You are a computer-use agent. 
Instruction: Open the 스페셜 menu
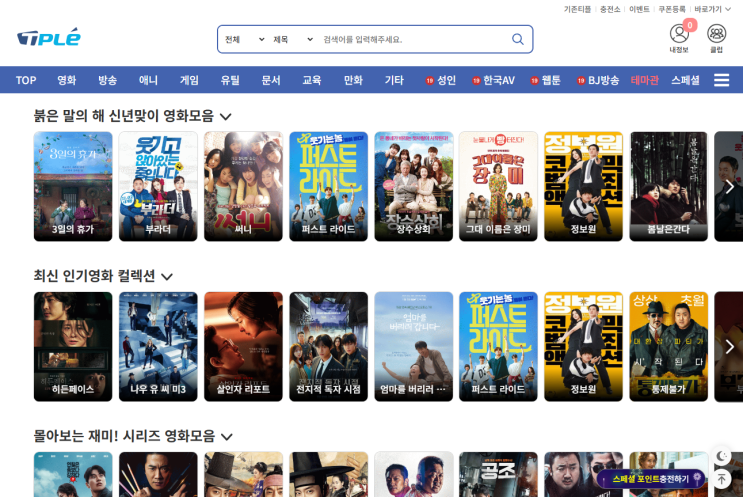coord(685,80)
